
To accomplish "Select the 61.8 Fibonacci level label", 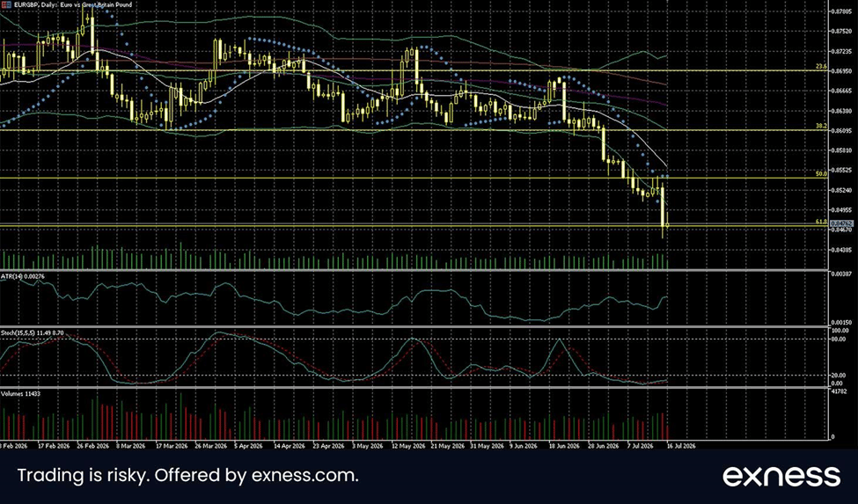I will [x=821, y=222].
